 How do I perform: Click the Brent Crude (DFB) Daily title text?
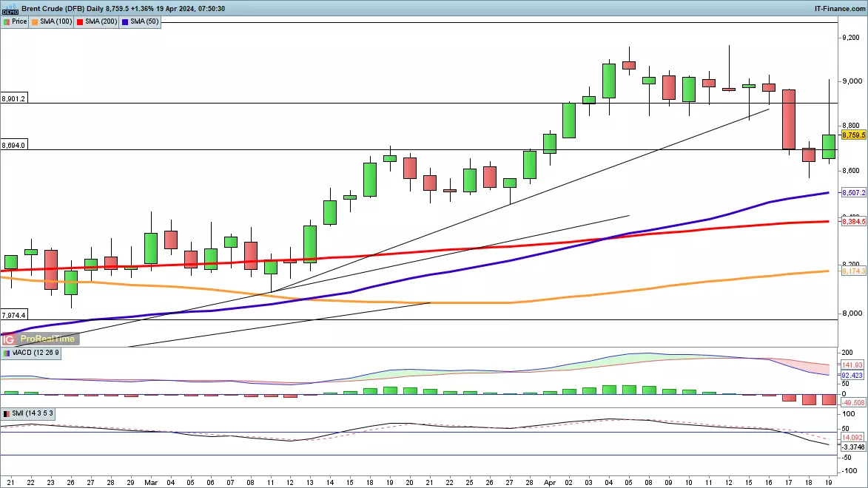[63, 9]
